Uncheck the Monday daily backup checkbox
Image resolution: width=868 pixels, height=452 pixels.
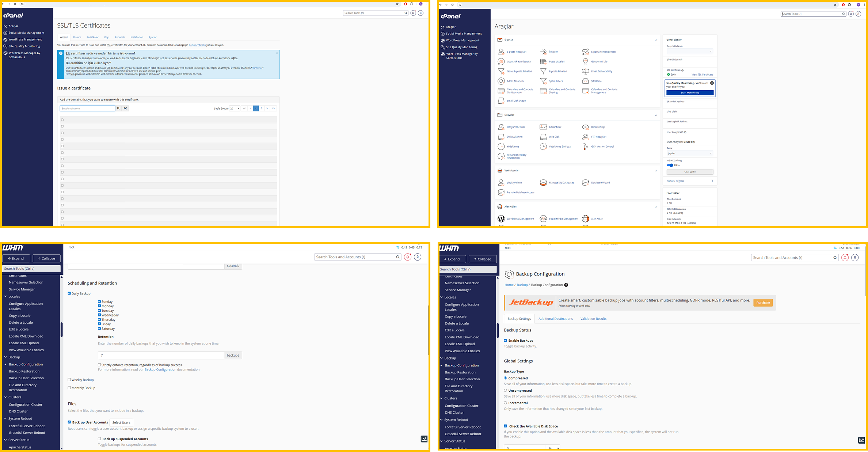[x=99, y=306]
